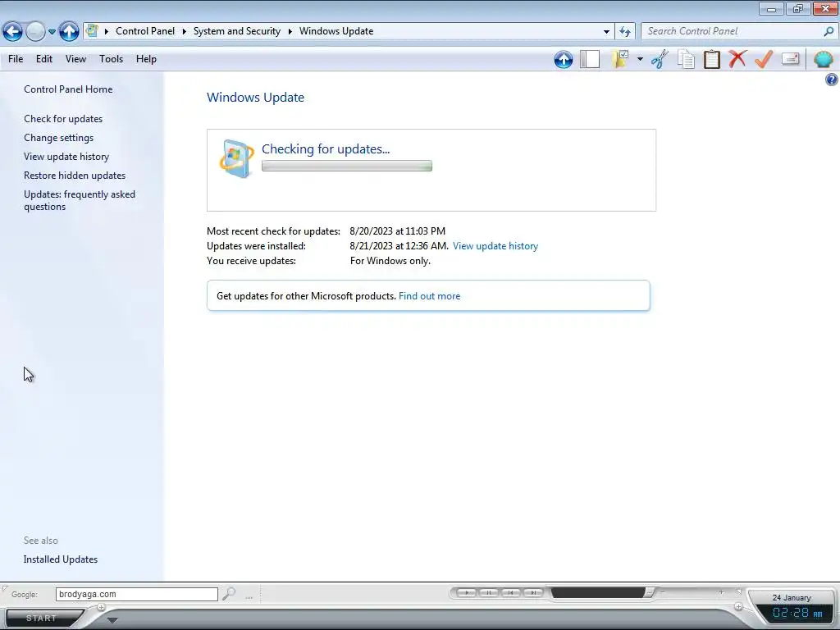Click the Up arrow beside the address bar
Viewport: 840px width, 630px height.
click(69, 32)
